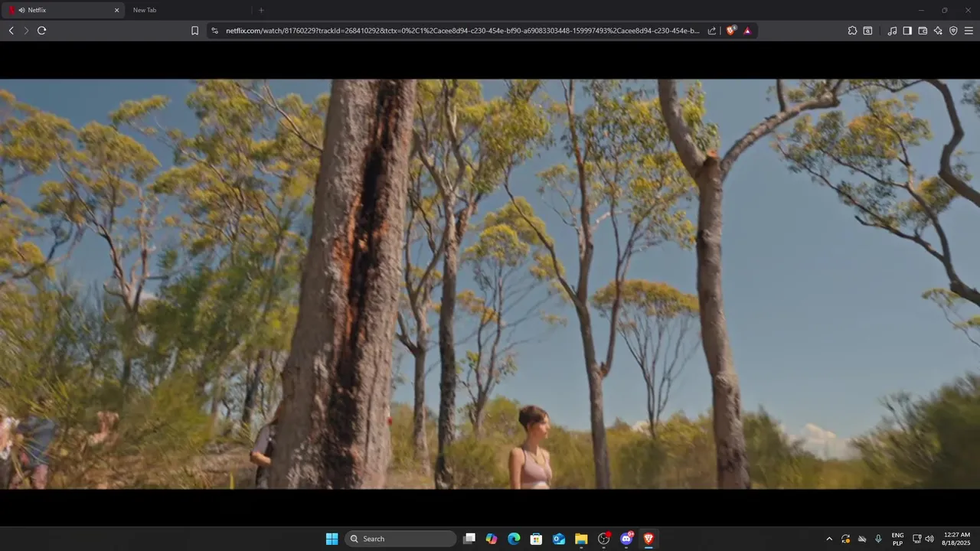Click the microphone tray icon
This screenshot has width=980, height=551.
tap(878, 539)
